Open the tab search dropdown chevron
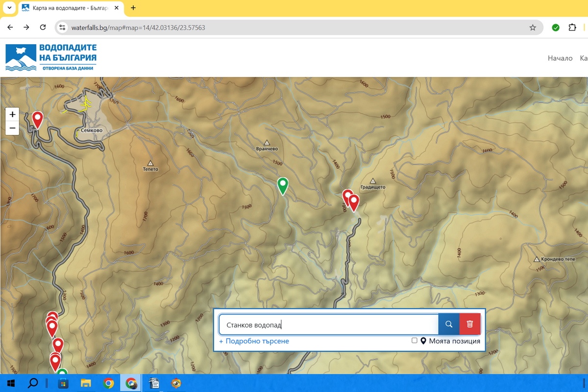 (9, 8)
